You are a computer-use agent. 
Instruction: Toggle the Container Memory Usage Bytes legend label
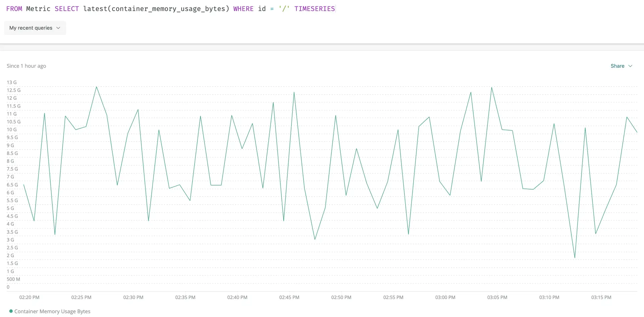52,311
